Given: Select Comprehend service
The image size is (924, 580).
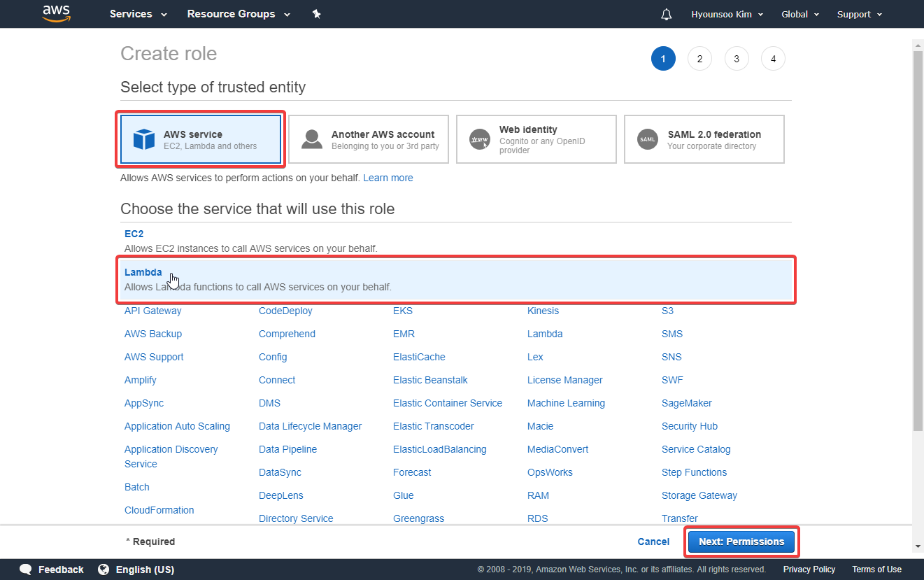Looking at the screenshot, I should [x=287, y=334].
